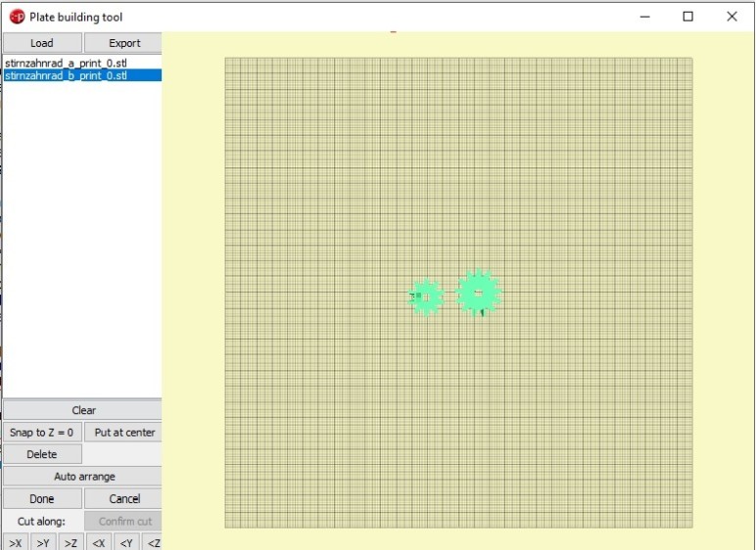This screenshot has width=756, height=550.
Task: Select stirnzahnrad_b_print_0.stl list entry
Action: pos(66,75)
